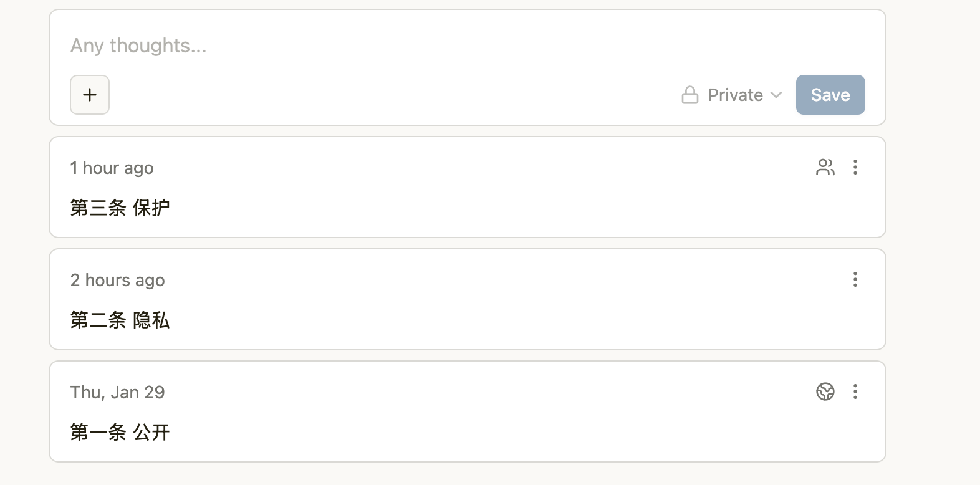The height and width of the screenshot is (485, 980).
Task: Open the Private visibility dropdown
Action: click(735, 95)
